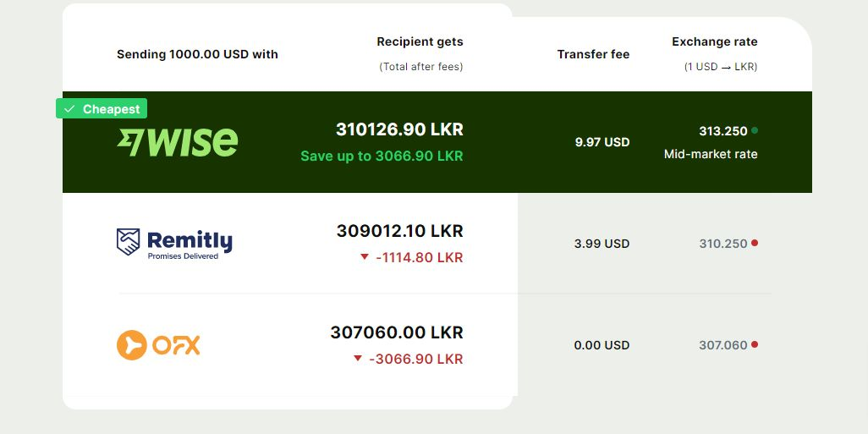Click the Remitly handshake logo
Image resolution: width=868 pixels, height=434 pixels.
click(x=128, y=242)
